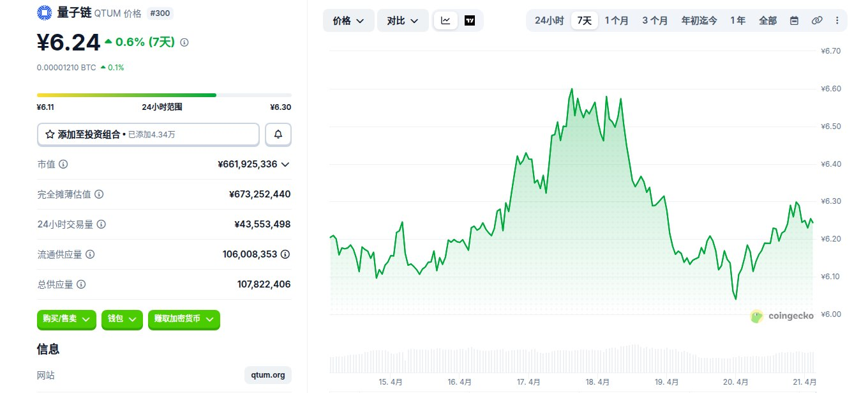Viewport: 868px width, 393px height.
Task: Open the 赚取加密货币 dropdown
Action: point(184,319)
